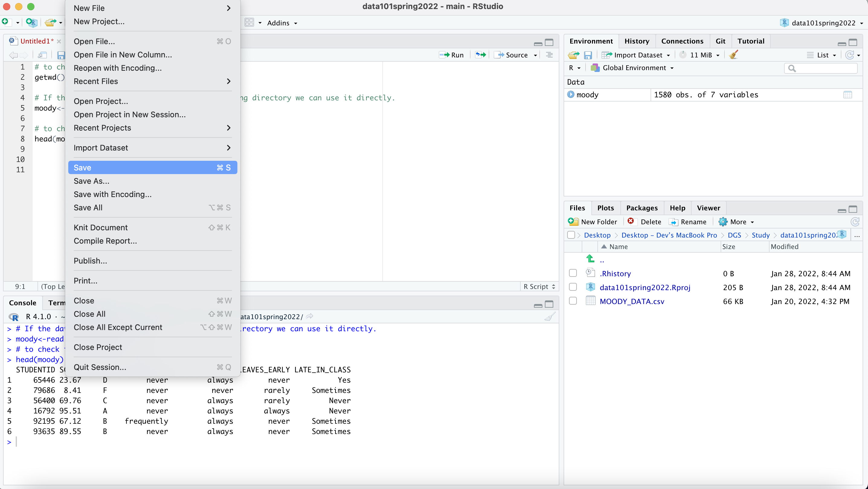
Task: Expand the Global Environment dropdown
Action: (633, 68)
